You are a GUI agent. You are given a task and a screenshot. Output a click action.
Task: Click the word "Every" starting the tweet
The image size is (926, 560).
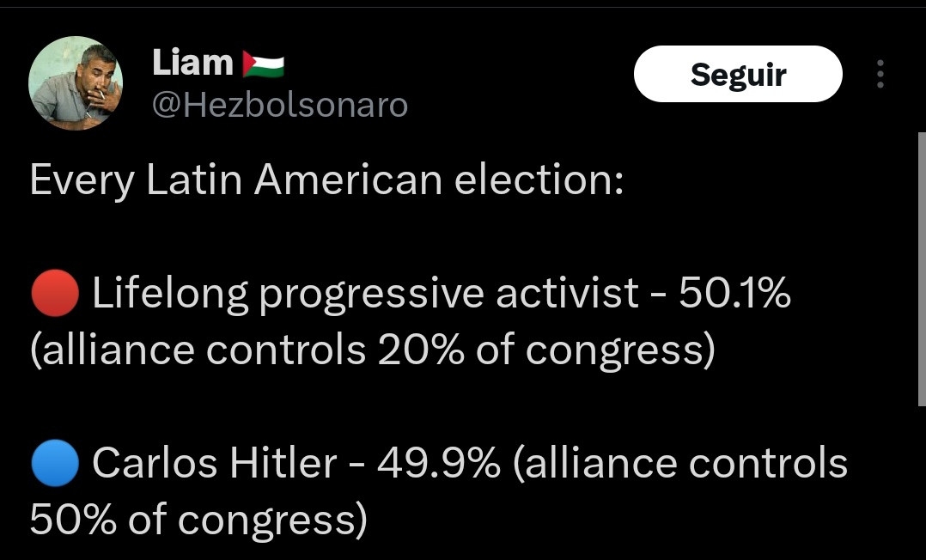(x=82, y=181)
